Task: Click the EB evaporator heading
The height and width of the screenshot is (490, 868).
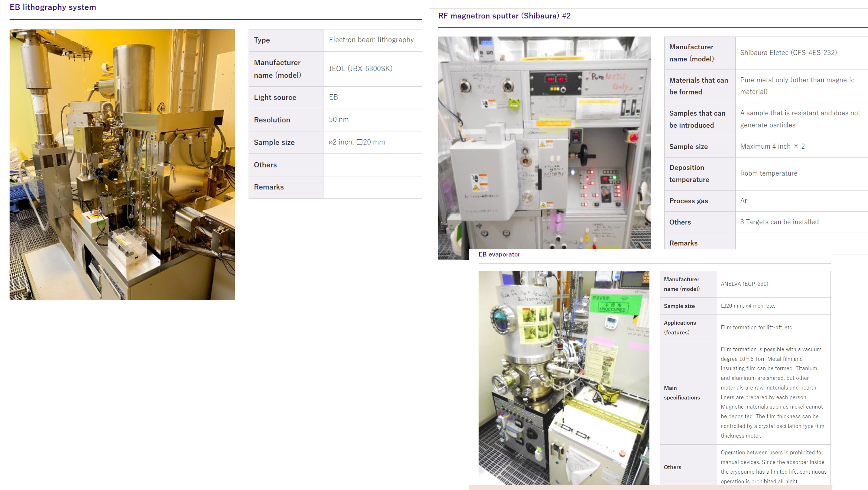Action: coord(499,255)
